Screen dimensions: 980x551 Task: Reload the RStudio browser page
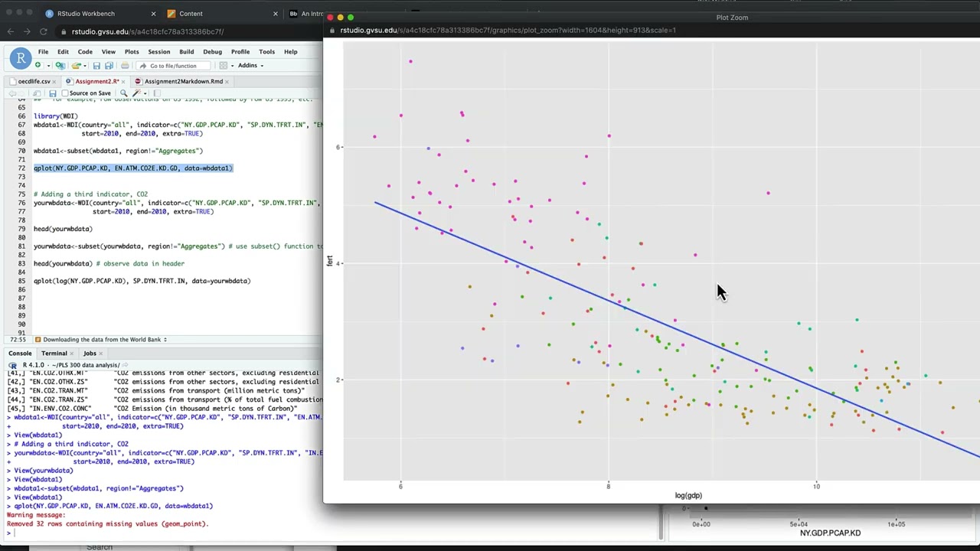point(44,31)
